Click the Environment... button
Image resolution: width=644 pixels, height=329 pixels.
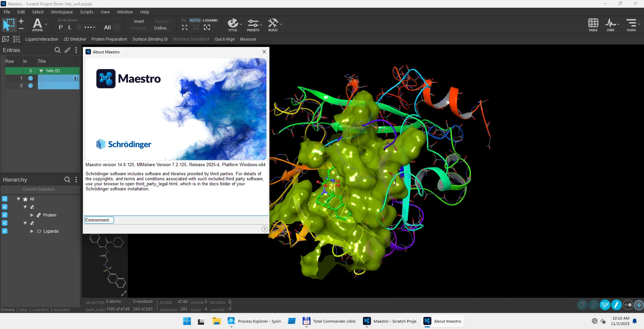pyautogui.click(x=99, y=220)
